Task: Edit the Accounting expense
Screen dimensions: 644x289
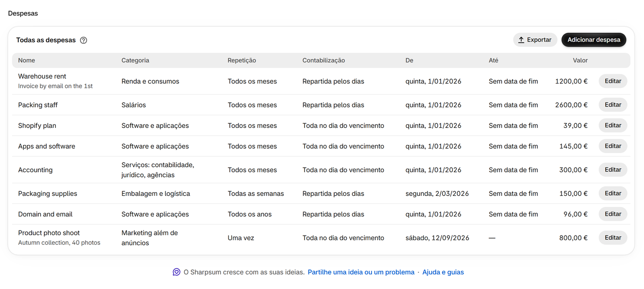Action: pos(613,170)
